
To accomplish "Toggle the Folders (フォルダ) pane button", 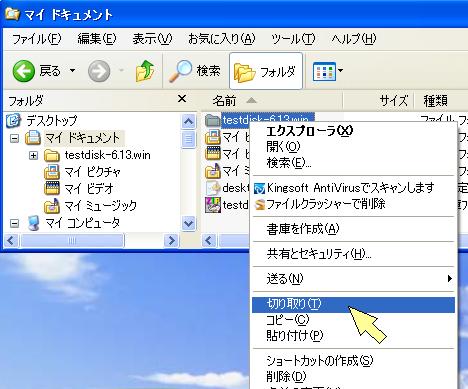I will [266, 71].
